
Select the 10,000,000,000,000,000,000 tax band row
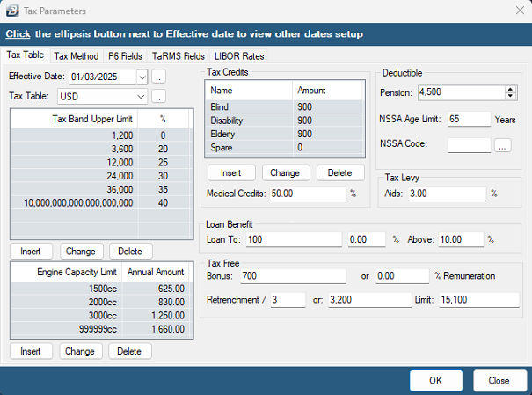(101, 202)
